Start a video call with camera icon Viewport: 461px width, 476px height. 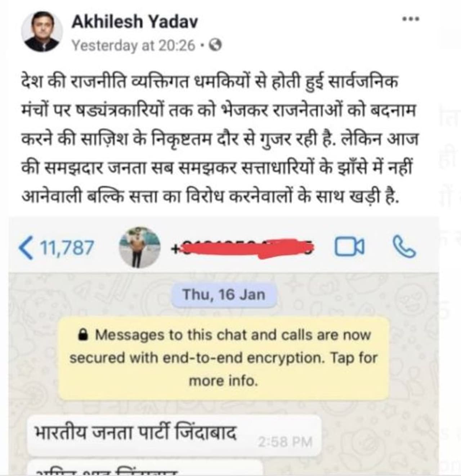(350, 247)
